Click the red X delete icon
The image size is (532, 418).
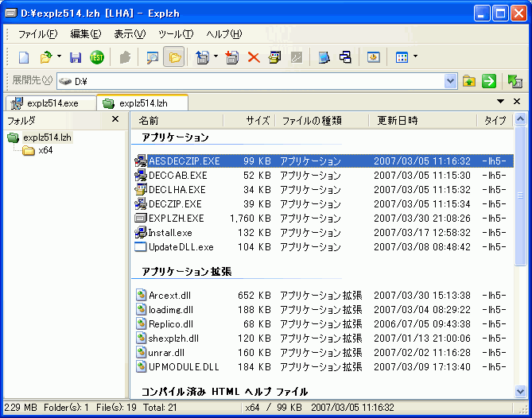pos(254,57)
